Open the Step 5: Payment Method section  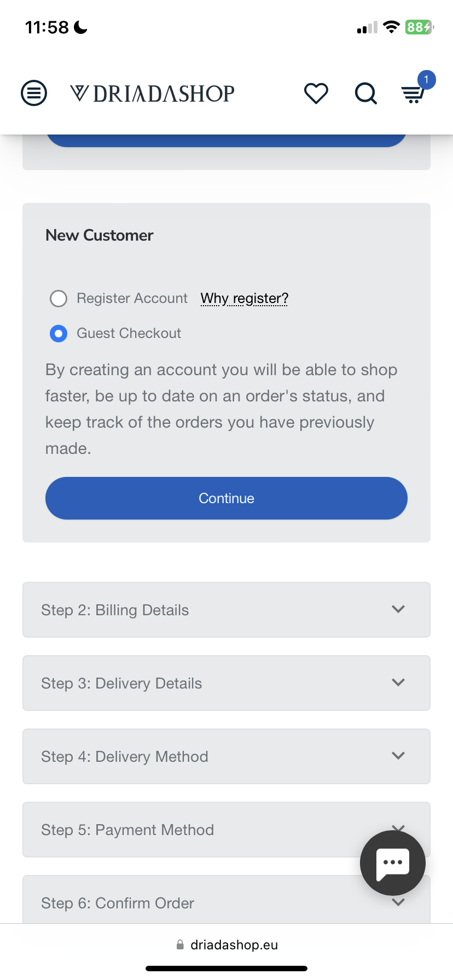click(x=127, y=830)
